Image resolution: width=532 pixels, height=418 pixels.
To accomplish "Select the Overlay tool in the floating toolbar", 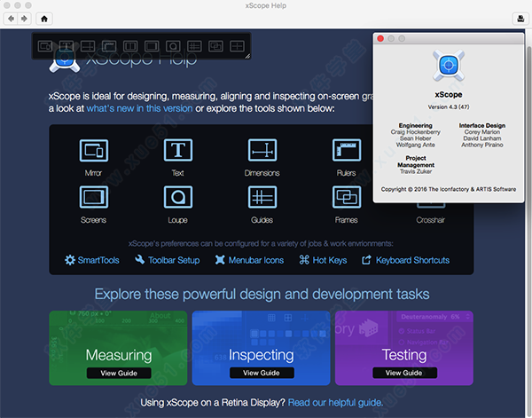I will [130, 46].
